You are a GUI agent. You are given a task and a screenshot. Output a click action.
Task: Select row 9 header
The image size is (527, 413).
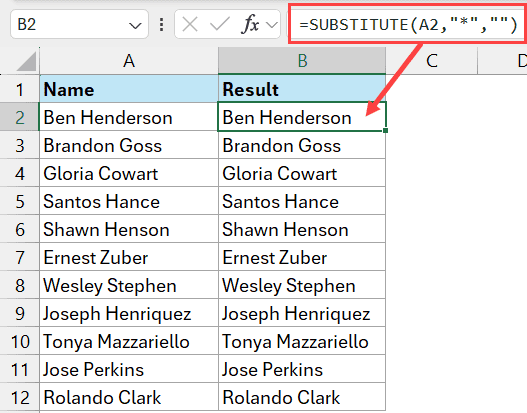(x=19, y=313)
